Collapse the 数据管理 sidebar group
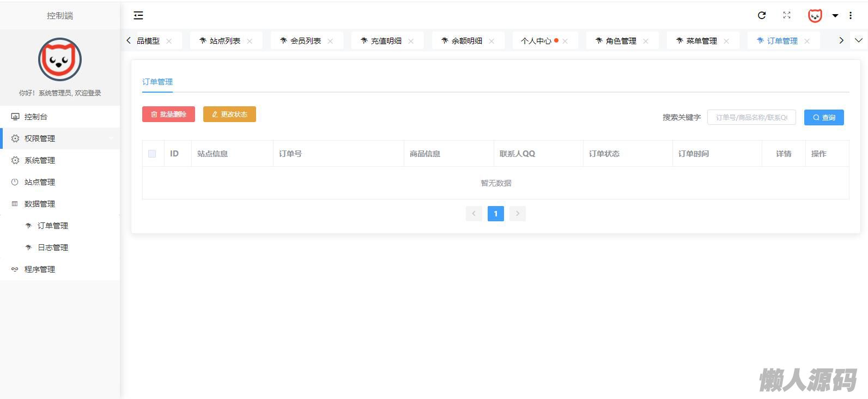Viewport: 868px width, 399px height. pyautogui.click(x=40, y=204)
